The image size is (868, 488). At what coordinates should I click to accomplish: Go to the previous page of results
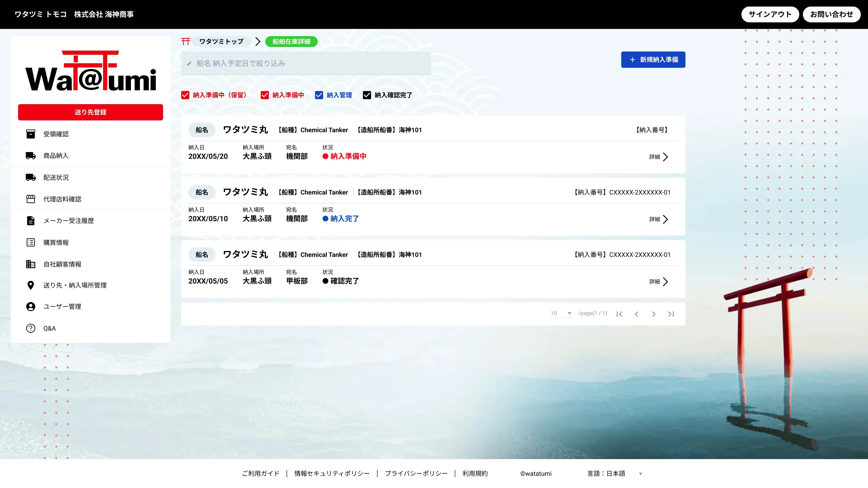pyautogui.click(x=637, y=314)
